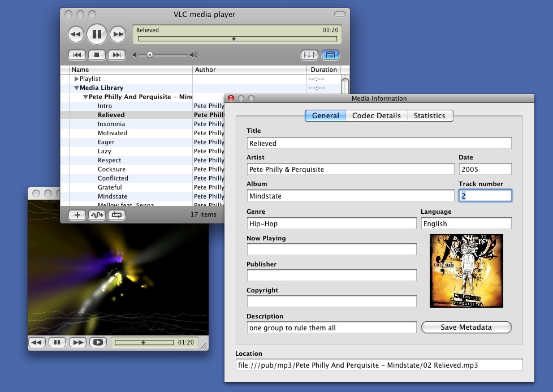The height and width of the screenshot is (392, 553).
Task: Click the play icon in video window controls
Action: 98,342
